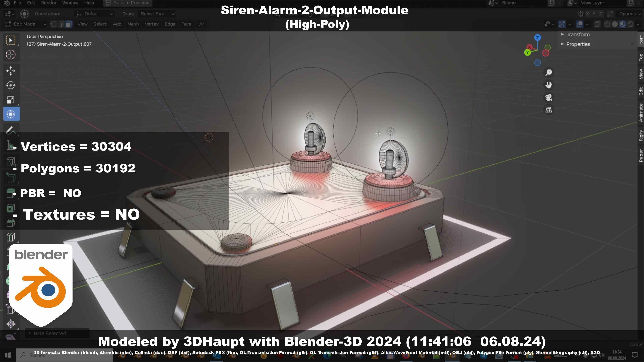Toggle Z axis mirror
The width and height of the screenshot is (644, 362).
coord(601,14)
